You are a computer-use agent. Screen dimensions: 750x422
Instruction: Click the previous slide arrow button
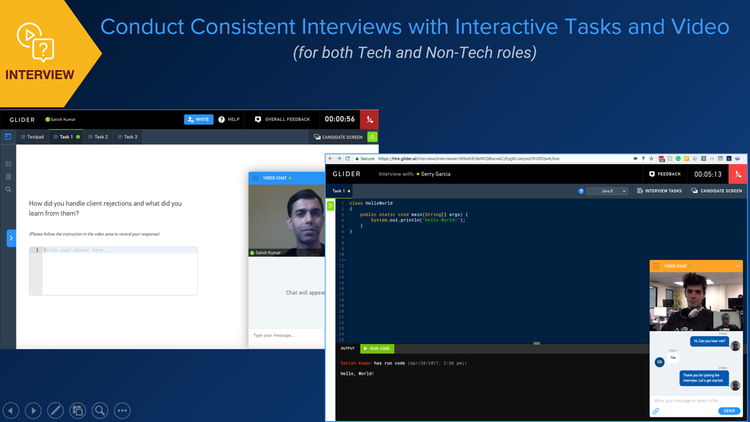coord(12,410)
